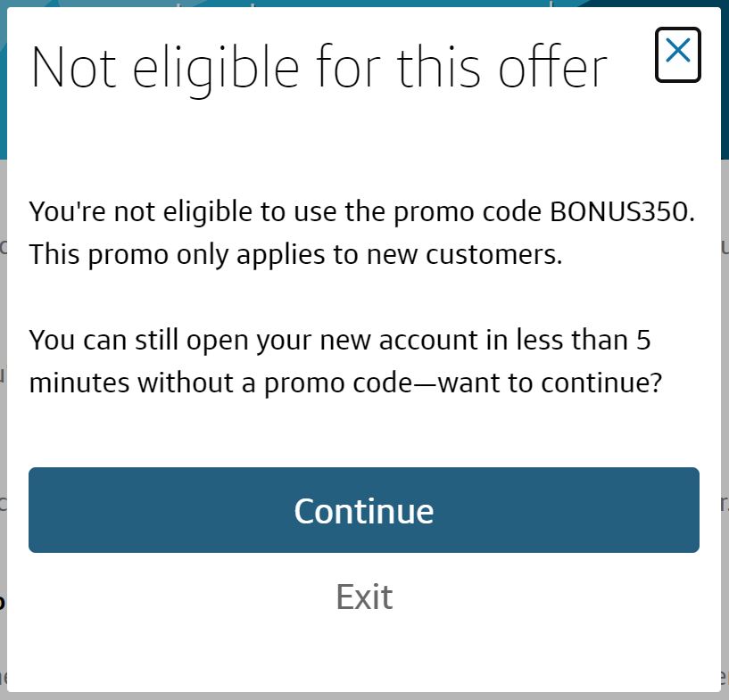Click the "Not eligible for this offer" heading
Screen dimensions: 729x700
tap(319, 68)
